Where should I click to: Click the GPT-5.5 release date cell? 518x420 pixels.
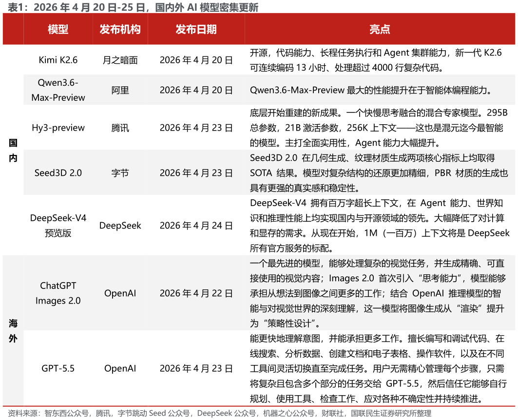coord(196,368)
